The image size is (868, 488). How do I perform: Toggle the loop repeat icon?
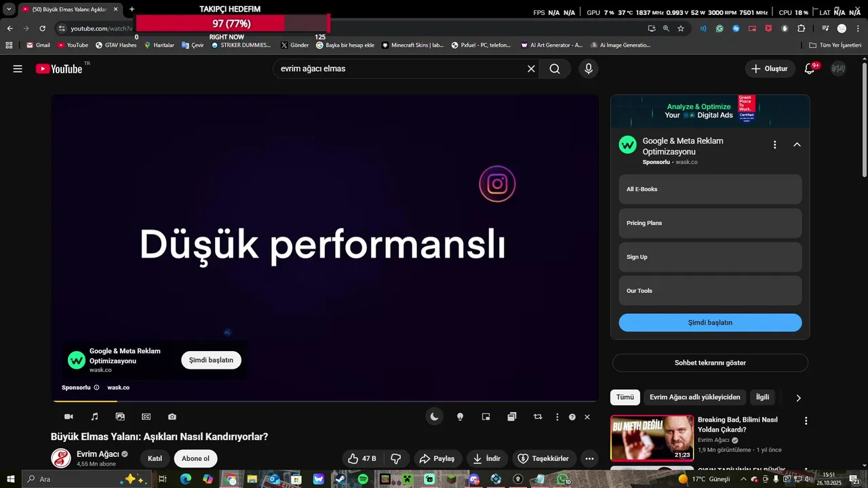pos(538,417)
